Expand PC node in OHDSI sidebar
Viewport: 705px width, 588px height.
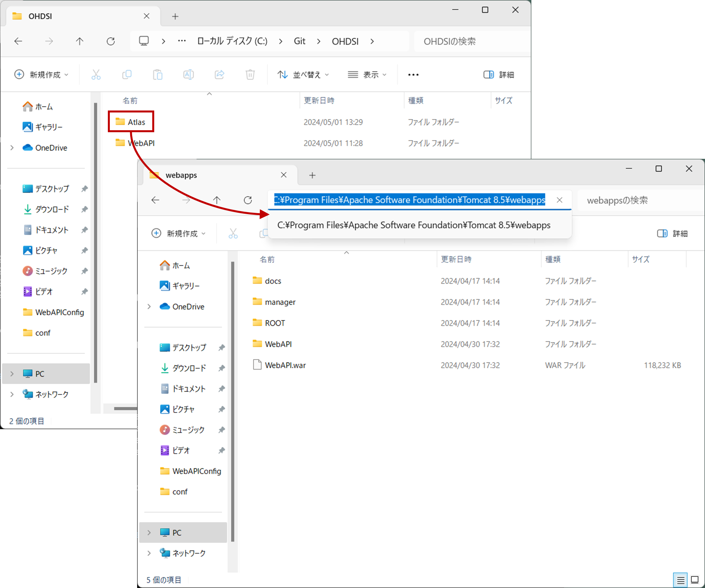click(x=12, y=374)
